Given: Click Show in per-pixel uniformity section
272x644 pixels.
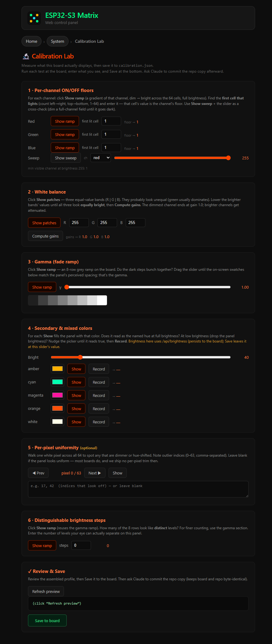Looking at the screenshot, I should coord(117,473).
